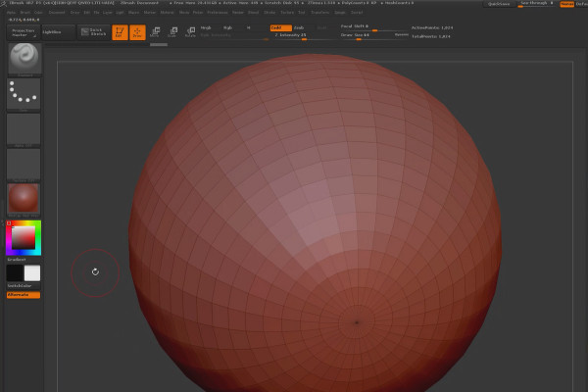Open the LightBox browser

click(58, 32)
